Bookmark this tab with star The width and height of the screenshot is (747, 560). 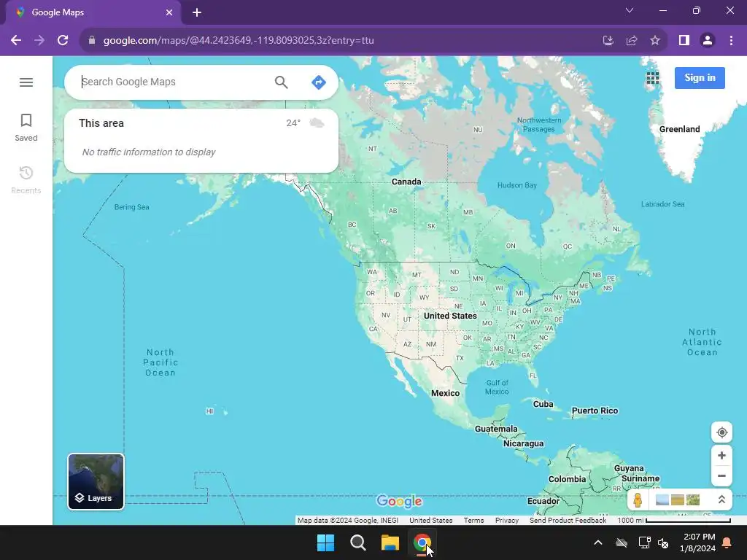655,41
